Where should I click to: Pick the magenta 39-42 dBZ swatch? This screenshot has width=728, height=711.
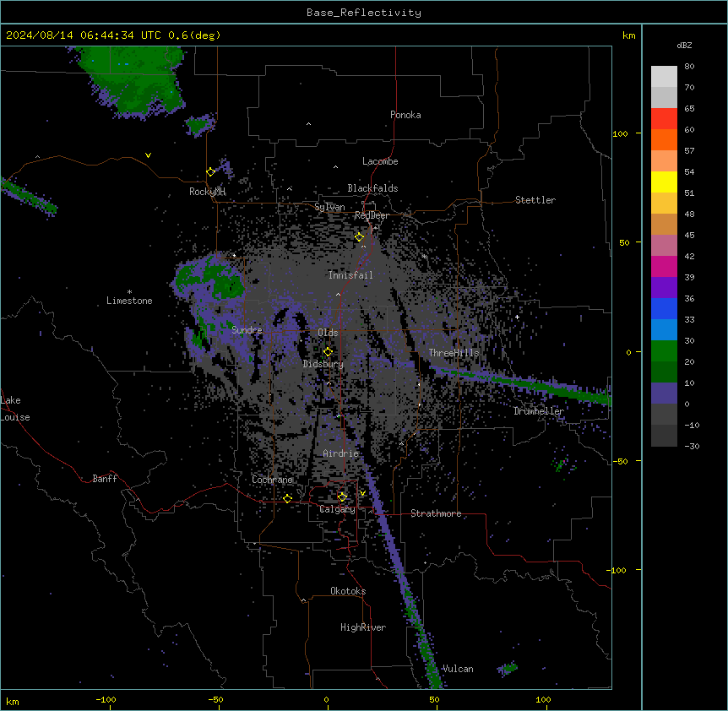664,266
